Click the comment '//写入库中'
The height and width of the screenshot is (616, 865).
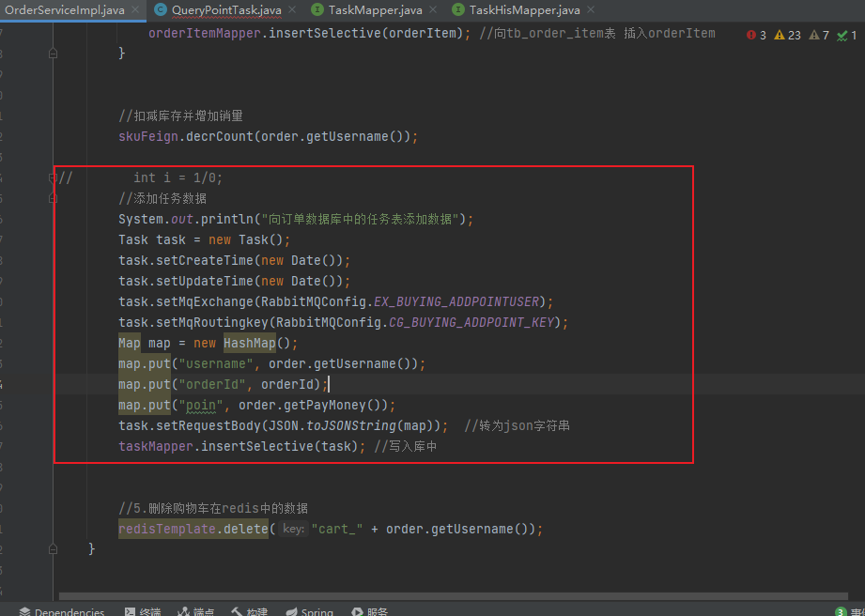click(406, 446)
